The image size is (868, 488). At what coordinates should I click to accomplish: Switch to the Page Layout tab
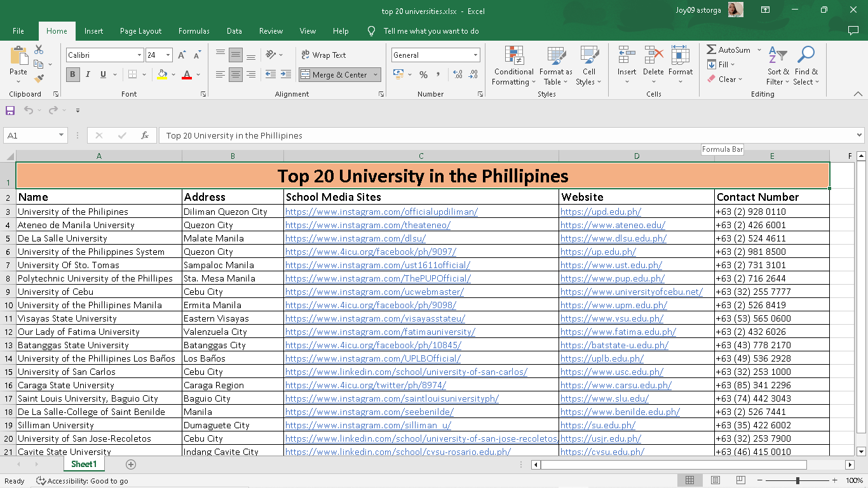tap(140, 31)
